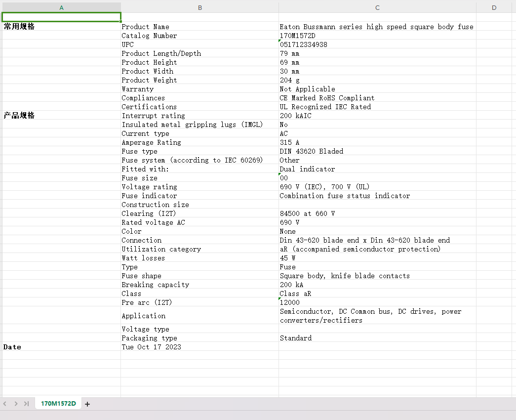The height and width of the screenshot is (420, 516).
Task: Go to next sheet arrow
Action: [16, 404]
